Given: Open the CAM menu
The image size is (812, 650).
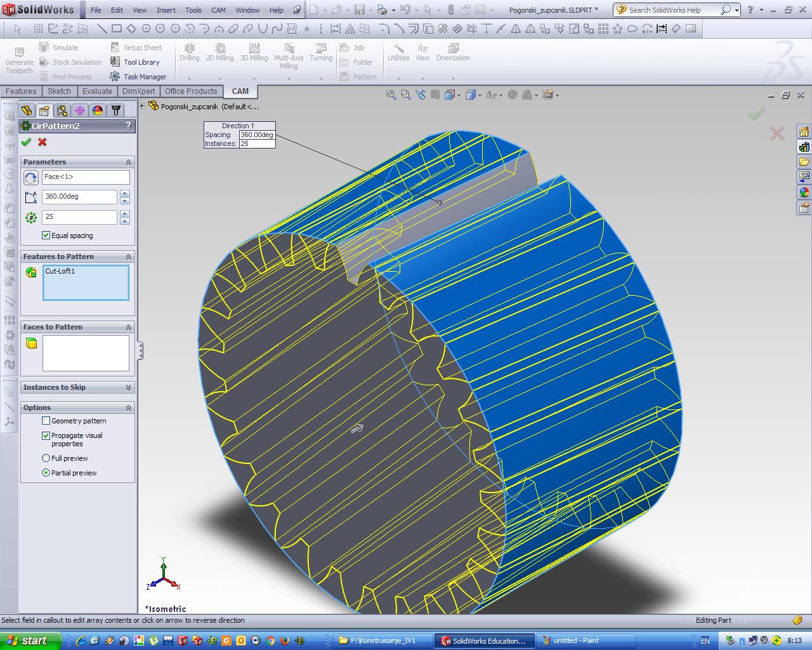Looking at the screenshot, I should (x=218, y=10).
